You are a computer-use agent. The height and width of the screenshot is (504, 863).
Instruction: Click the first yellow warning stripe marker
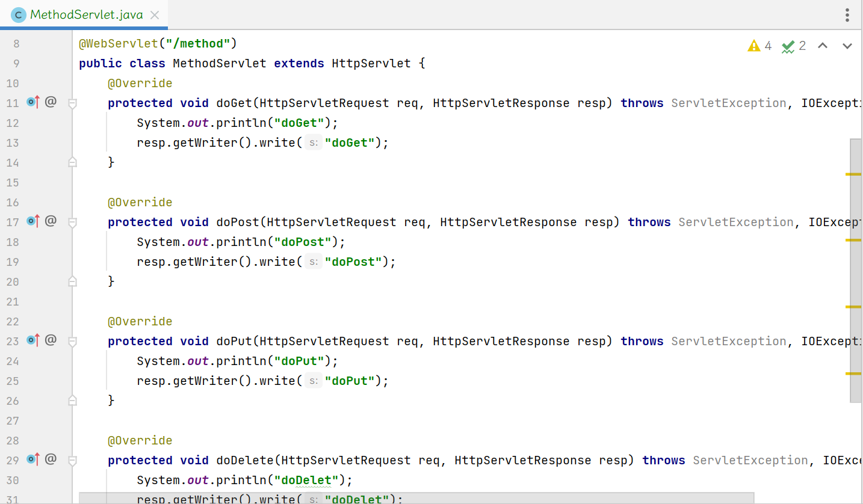point(853,174)
